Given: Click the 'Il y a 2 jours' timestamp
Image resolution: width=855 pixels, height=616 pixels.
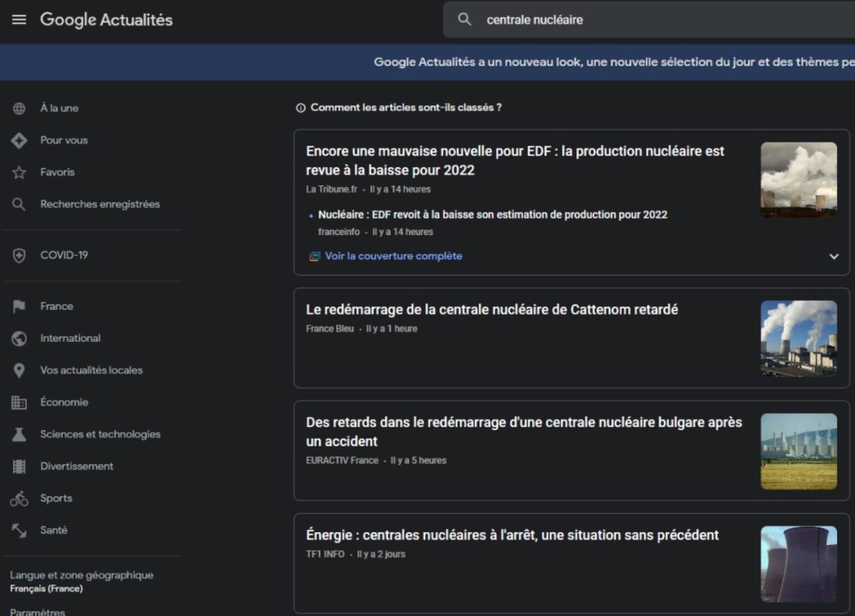Looking at the screenshot, I should [x=381, y=554].
